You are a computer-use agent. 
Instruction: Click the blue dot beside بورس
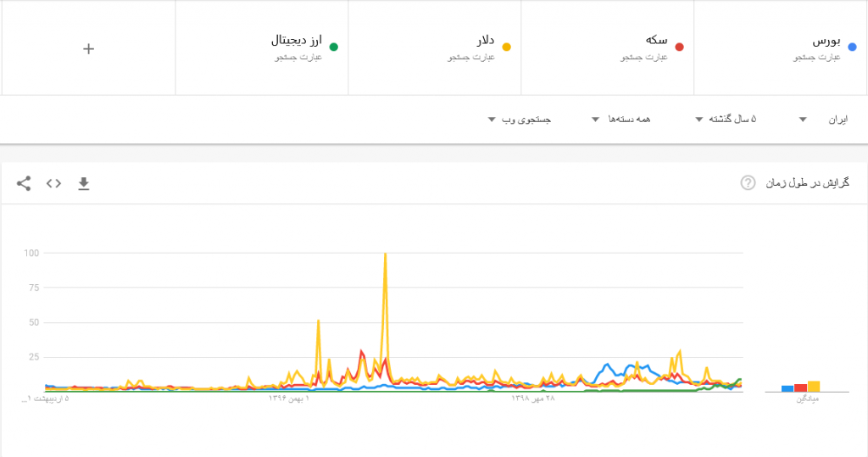coord(852,47)
